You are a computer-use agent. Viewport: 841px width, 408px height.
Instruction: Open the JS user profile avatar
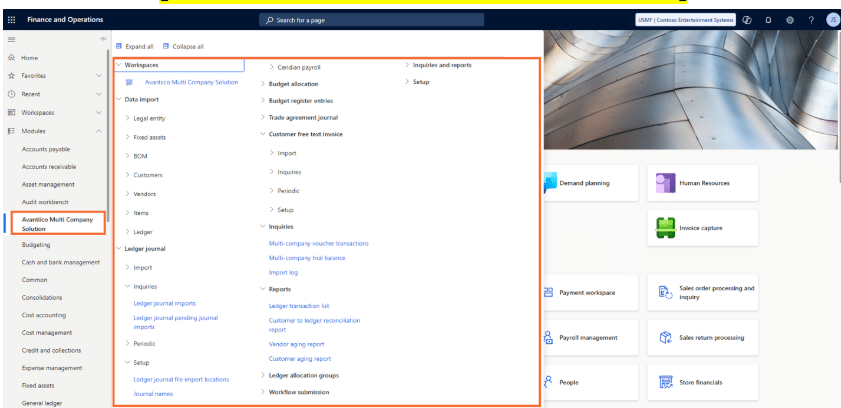pyautogui.click(x=832, y=20)
